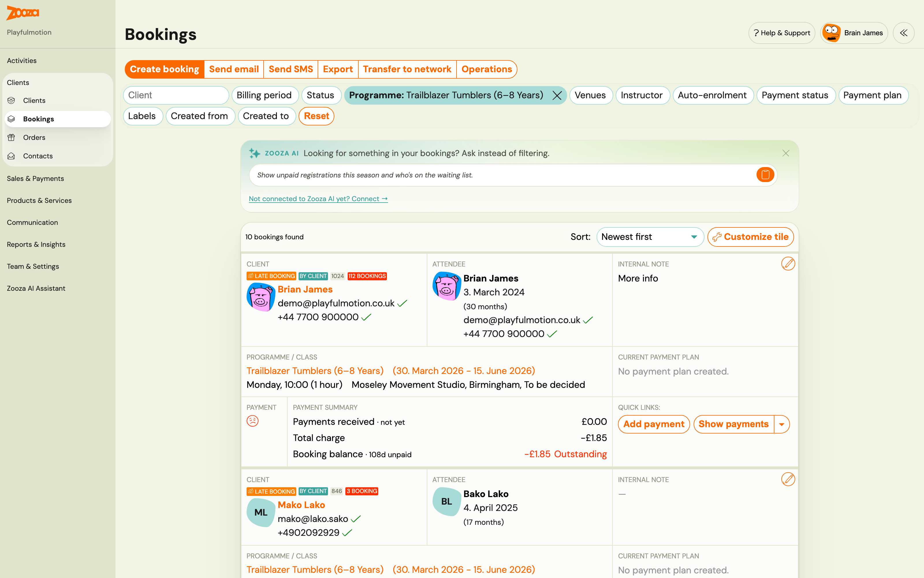
Task: Open Communication menu
Action: coord(32,223)
